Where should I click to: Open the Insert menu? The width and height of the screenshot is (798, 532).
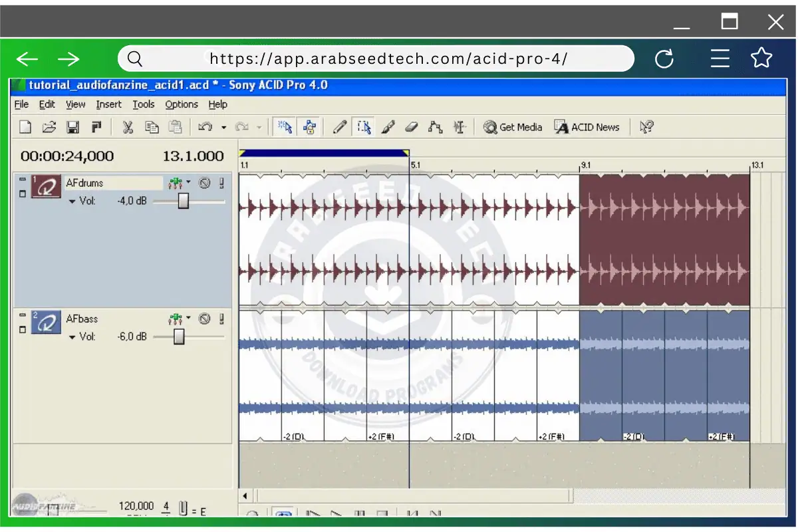point(108,104)
